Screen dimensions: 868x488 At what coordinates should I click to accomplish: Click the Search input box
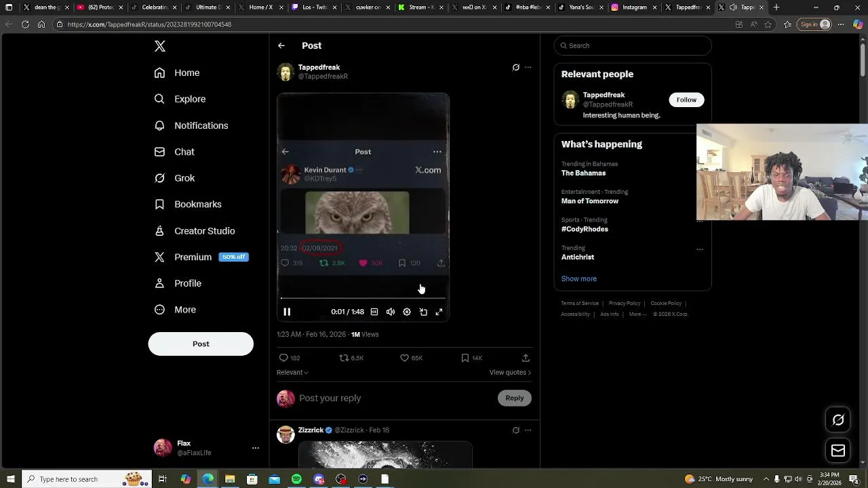633,45
